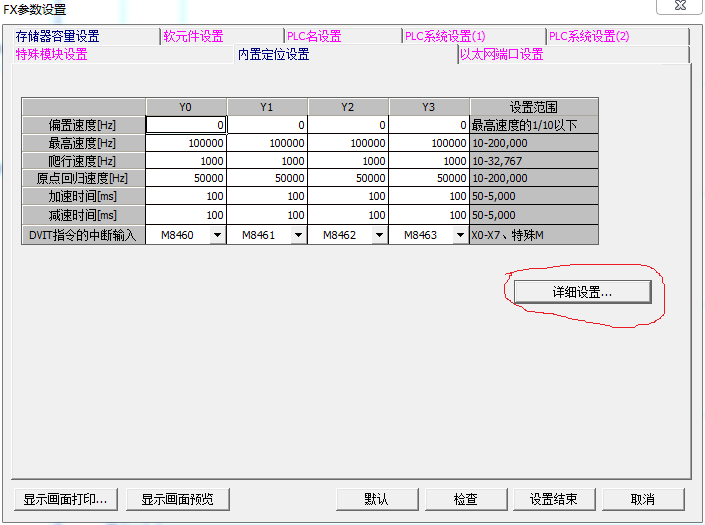The width and height of the screenshot is (705, 525).
Task: Click the 显示画面预览 button
Action: [177, 499]
